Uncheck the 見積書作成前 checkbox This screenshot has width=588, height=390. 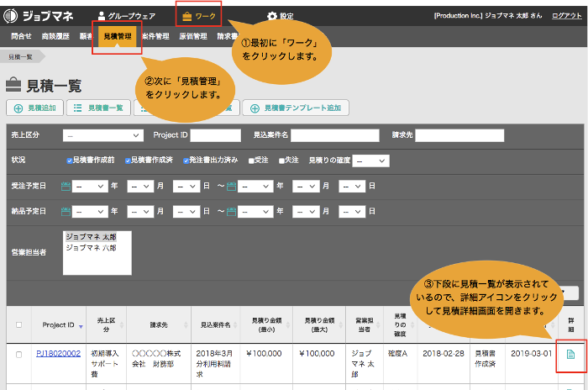click(x=70, y=161)
